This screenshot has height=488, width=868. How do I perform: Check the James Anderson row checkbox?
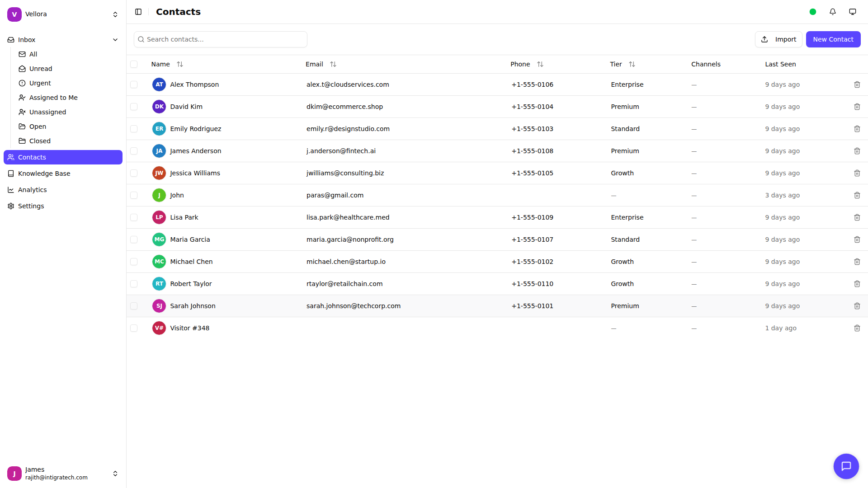[x=134, y=151]
